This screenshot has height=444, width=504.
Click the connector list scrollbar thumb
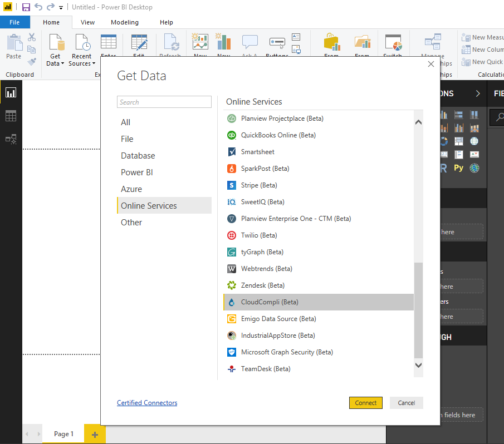pos(418,310)
